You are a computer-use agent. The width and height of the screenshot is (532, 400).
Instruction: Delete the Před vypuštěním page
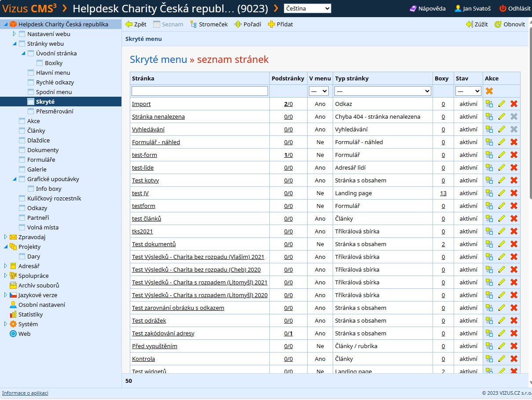point(514,346)
